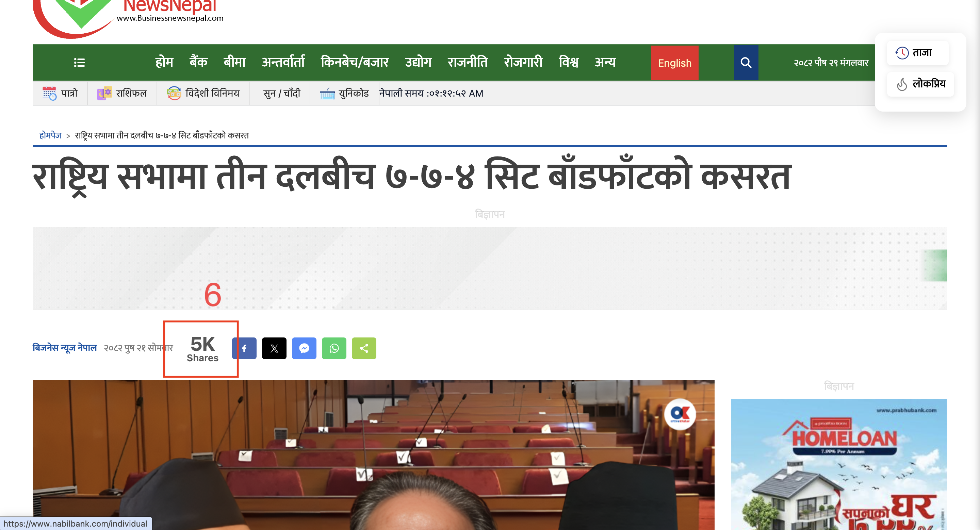Open the बैंक menu item
This screenshot has width=980, height=530.
click(x=198, y=62)
